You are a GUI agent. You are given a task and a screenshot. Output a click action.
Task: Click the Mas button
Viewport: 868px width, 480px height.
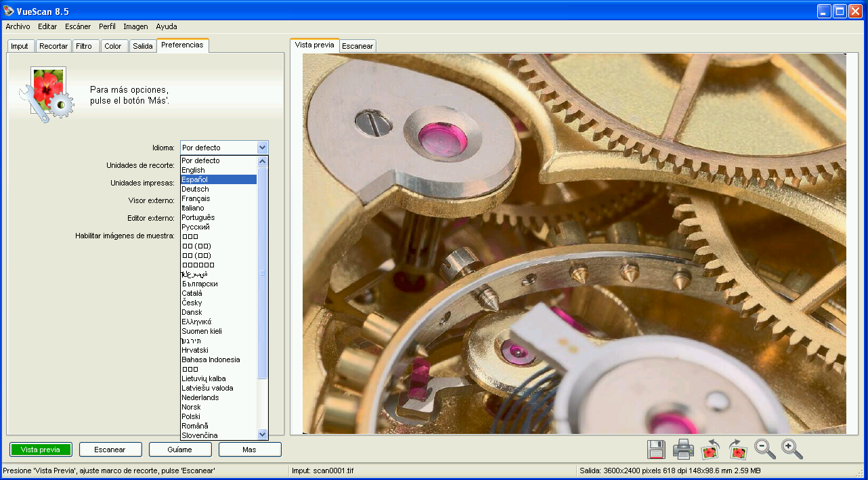250,450
